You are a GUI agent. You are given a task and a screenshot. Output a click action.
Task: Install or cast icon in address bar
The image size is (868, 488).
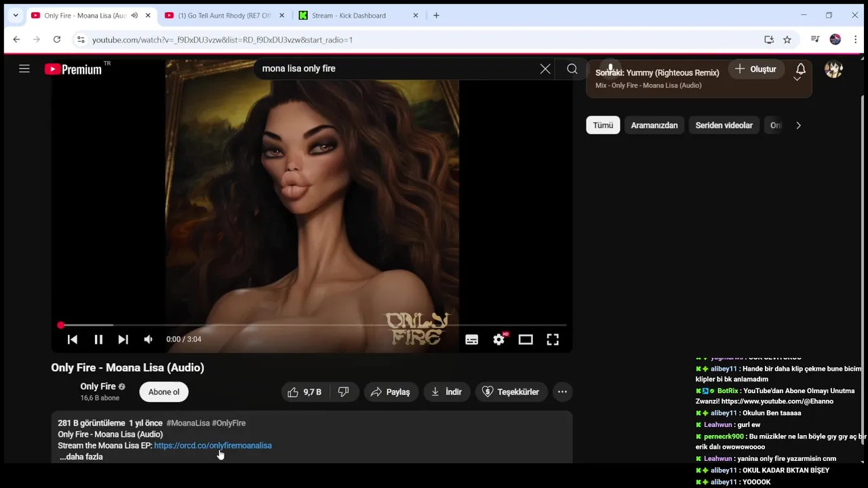click(x=769, y=40)
